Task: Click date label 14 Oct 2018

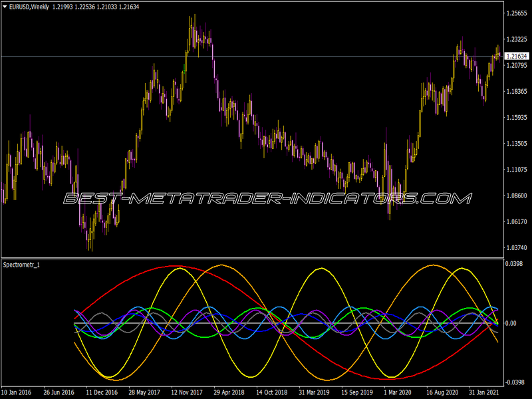Action: (x=271, y=392)
